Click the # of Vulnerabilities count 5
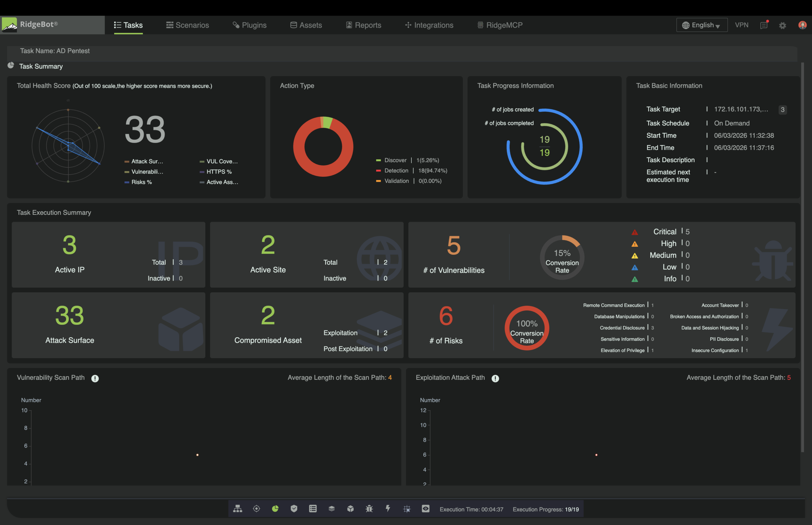This screenshot has width=812, height=525. [454, 245]
